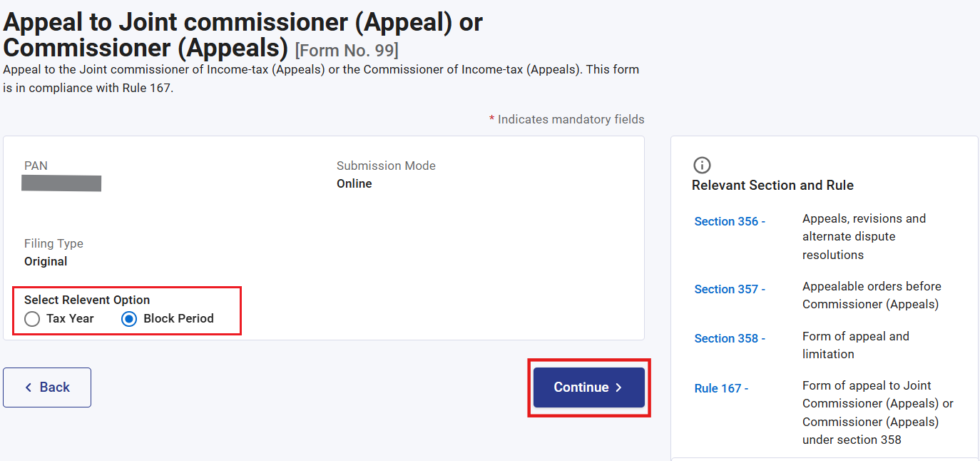Click the Tax Year label text

tap(70, 318)
